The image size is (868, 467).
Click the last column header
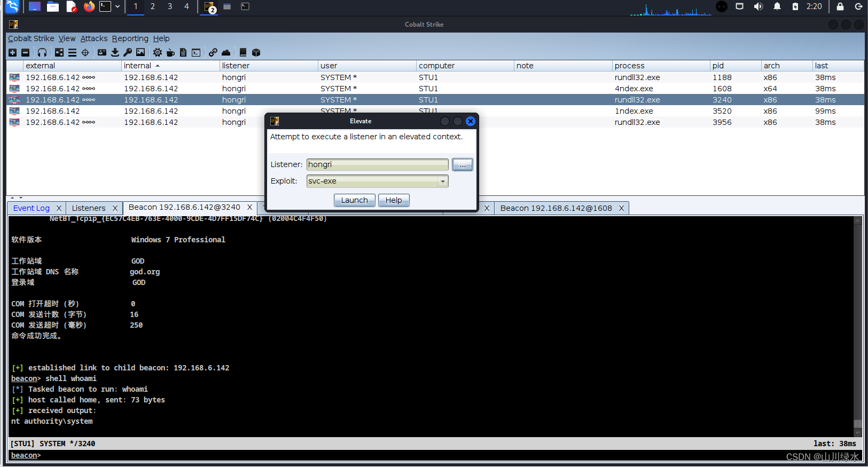point(838,66)
